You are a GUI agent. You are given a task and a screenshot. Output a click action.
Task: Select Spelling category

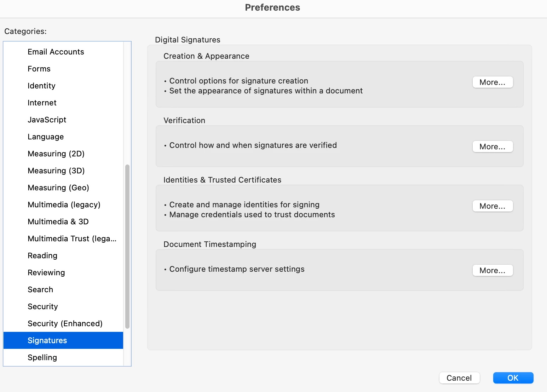click(x=63, y=357)
